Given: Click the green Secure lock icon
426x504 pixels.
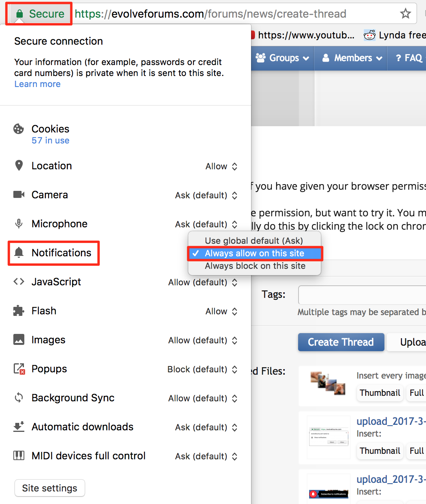Looking at the screenshot, I should (x=19, y=14).
